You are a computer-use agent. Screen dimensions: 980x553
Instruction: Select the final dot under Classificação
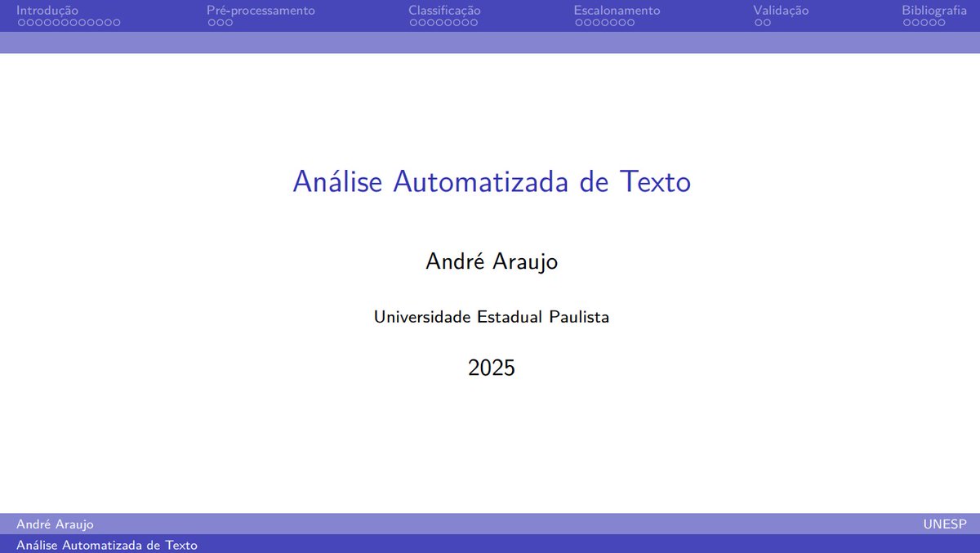[475, 21]
